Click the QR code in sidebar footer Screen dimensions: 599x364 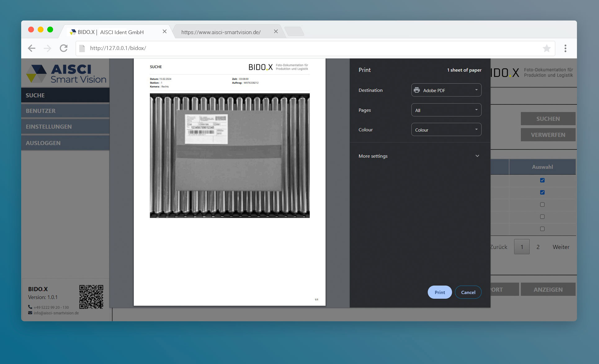point(91,297)
